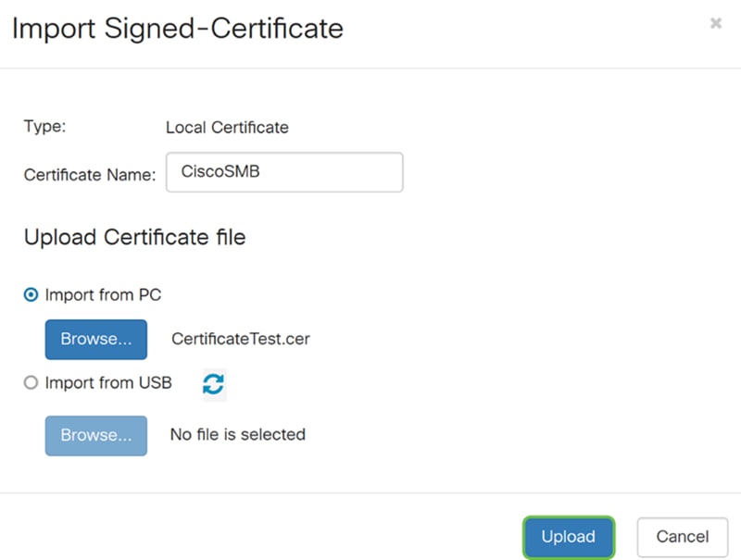Click the CertificateTest.cer file name
This screenshot has width=741, height=560.
241,339
